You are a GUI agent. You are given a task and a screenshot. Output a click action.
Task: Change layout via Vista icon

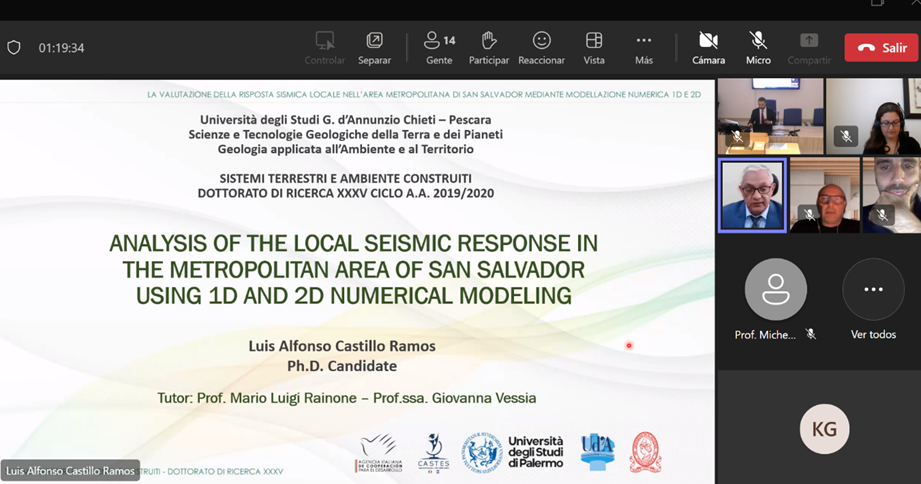[594, 47]
